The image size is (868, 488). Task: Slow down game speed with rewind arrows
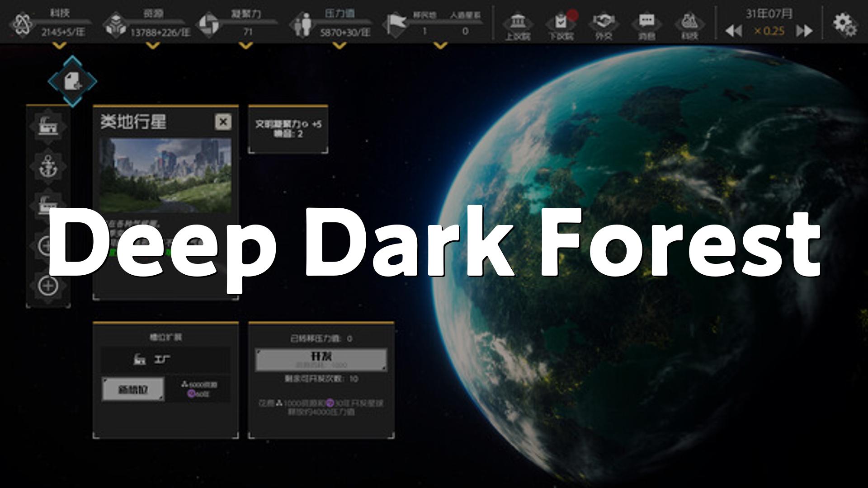733,31
